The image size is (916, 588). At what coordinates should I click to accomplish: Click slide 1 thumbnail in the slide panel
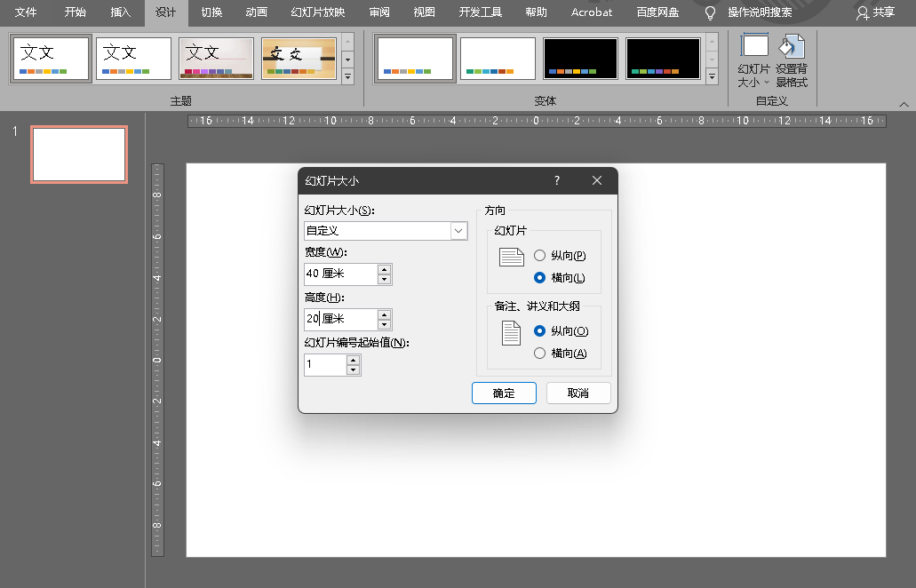(79, 155)
